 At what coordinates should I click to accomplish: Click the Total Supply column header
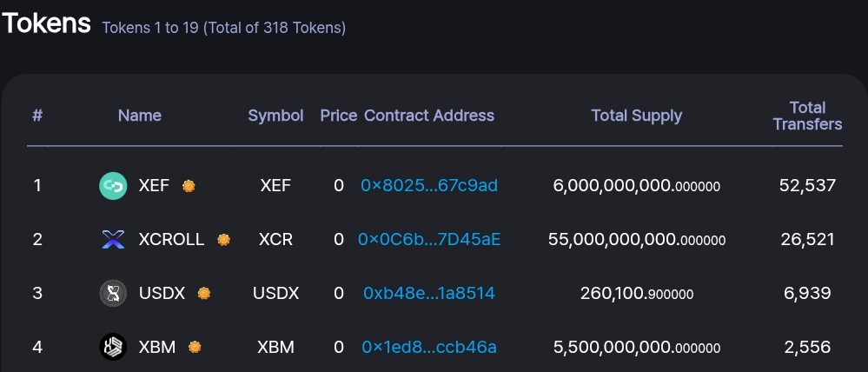[x=637, y=116]
